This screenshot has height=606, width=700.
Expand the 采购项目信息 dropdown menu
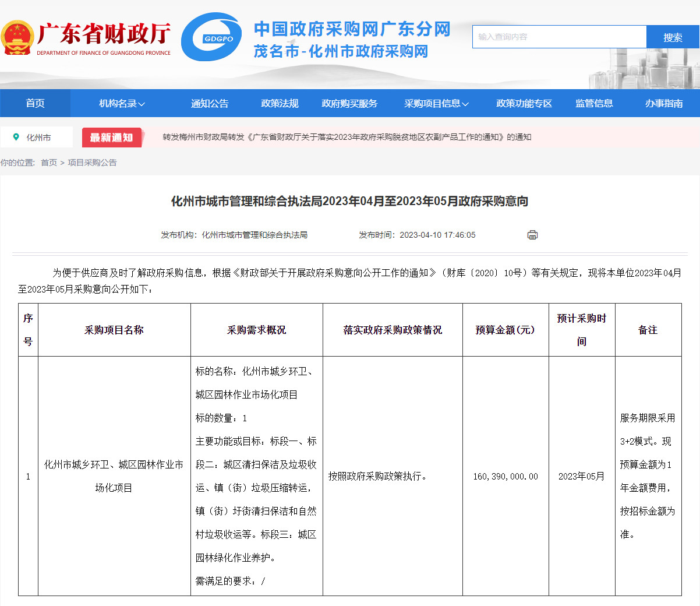click(436, 103)
